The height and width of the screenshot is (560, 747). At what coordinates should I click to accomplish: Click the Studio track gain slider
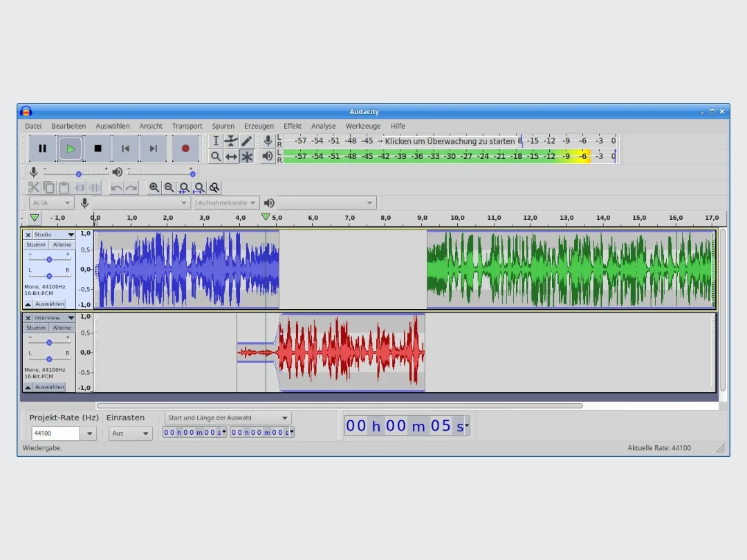(x=49, y=259)
